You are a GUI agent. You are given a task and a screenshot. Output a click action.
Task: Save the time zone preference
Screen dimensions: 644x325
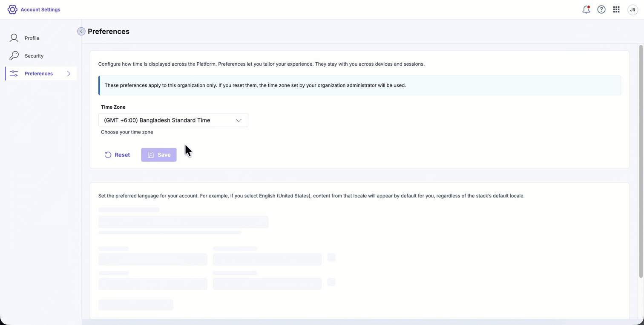159,155
